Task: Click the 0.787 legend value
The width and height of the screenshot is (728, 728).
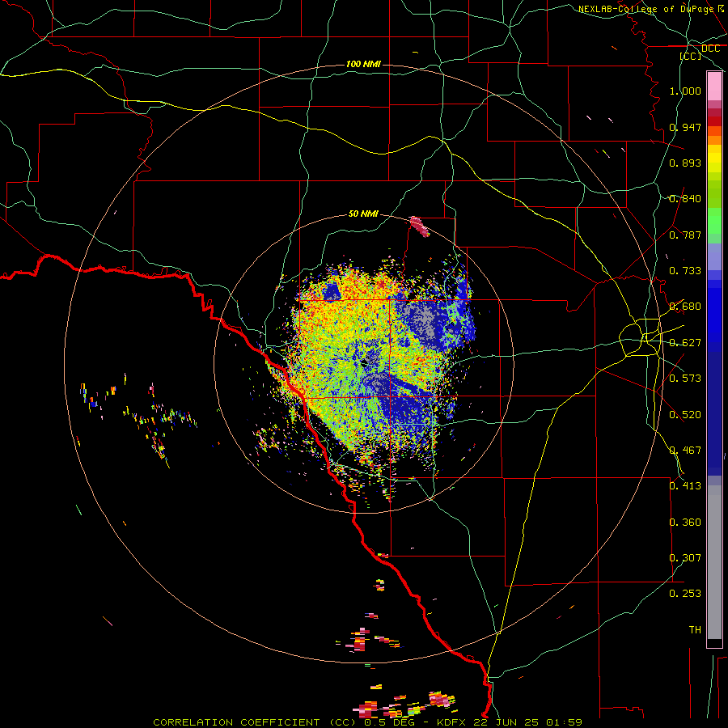Action: (x=685, y=235)
